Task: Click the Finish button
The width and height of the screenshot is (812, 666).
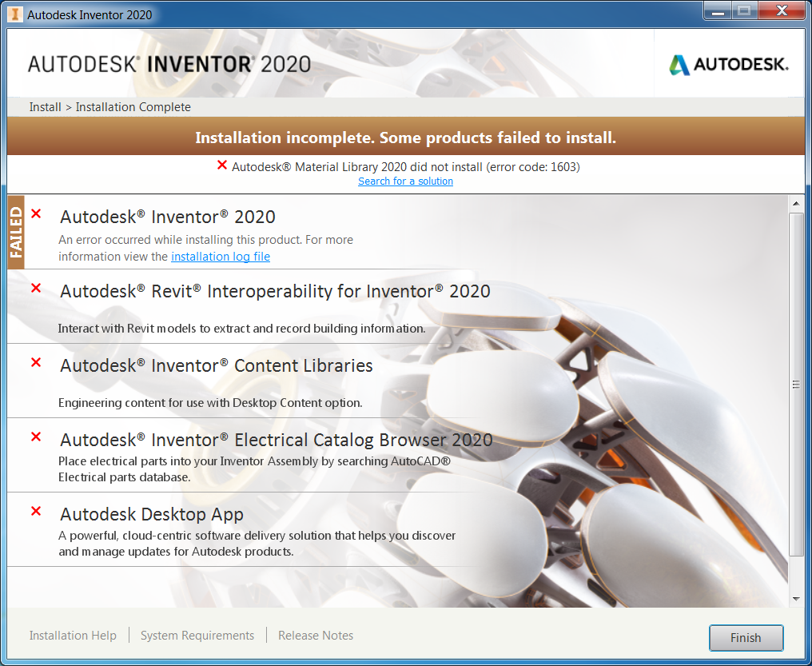Action: tap(746, 637)
